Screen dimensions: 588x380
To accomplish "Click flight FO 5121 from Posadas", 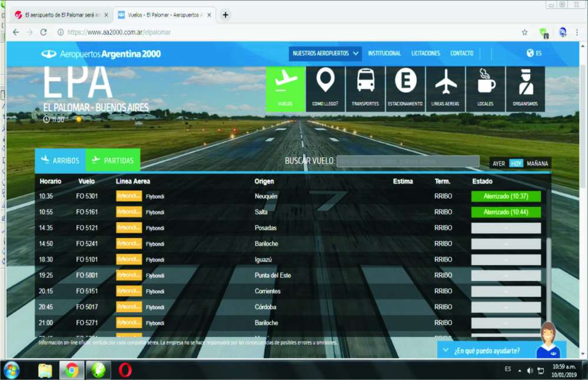I will click(290, 228).
